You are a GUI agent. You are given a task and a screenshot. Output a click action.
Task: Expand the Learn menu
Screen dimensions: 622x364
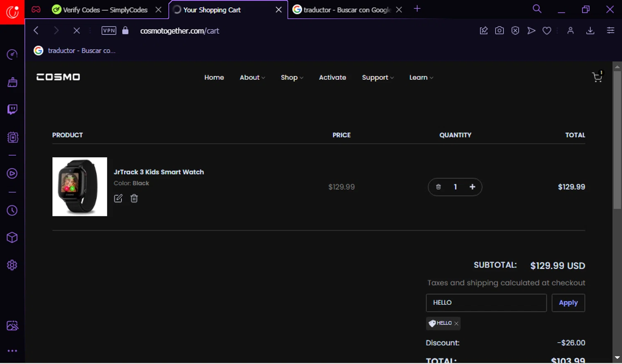421,77
